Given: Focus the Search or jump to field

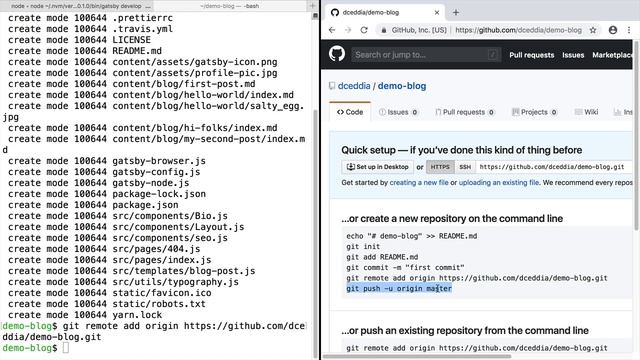Looking at the screenshot, I should pyautogui.click(x=426, y=55).
